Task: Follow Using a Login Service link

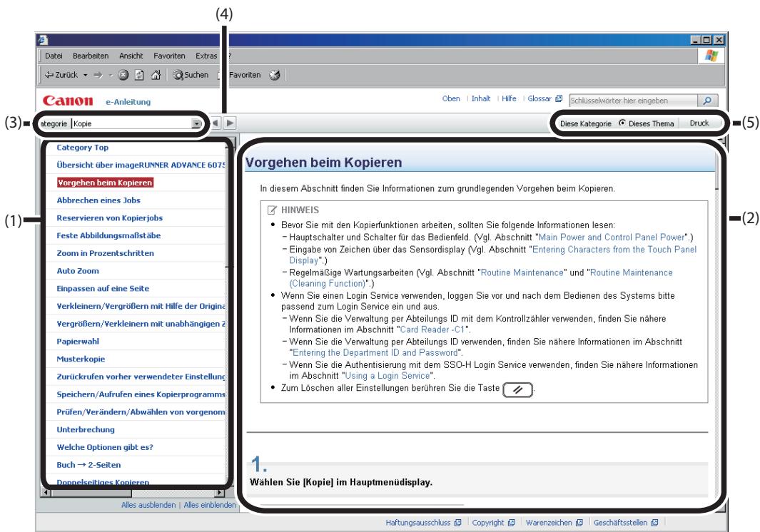Action: (x=387, y=376)
